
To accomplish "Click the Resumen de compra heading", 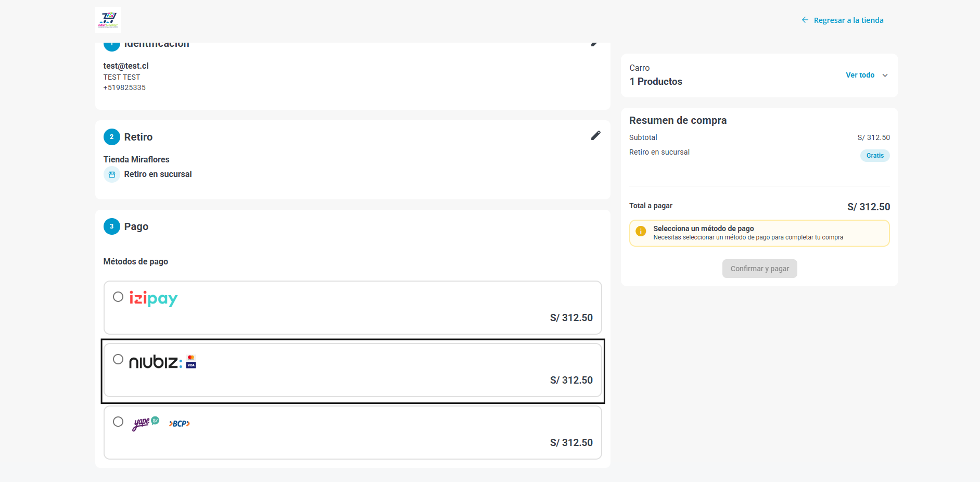I will point(678,120).
